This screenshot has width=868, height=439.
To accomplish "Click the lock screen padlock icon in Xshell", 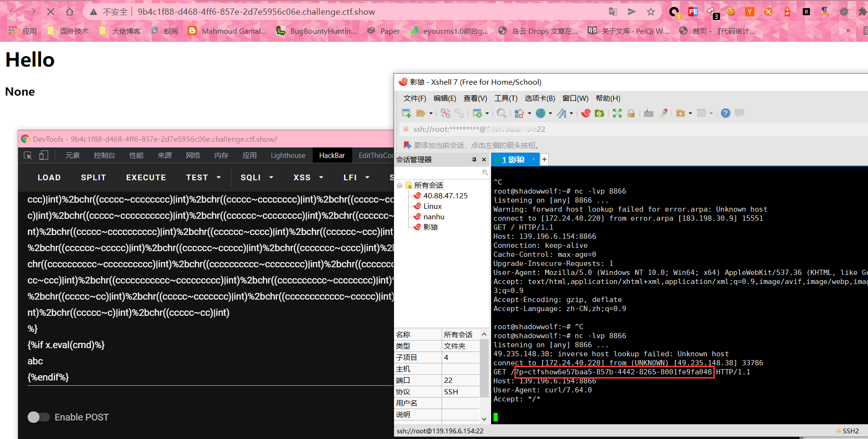I will tap(631, 113).
